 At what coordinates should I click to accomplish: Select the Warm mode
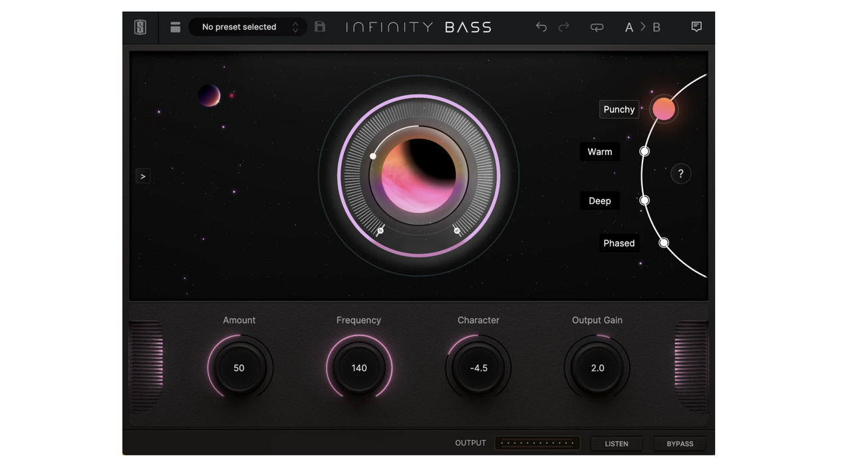(599, 152)
